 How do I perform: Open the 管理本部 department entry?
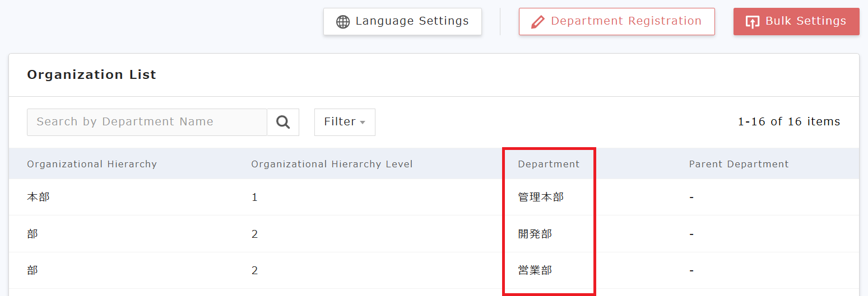tap(541, 197)
